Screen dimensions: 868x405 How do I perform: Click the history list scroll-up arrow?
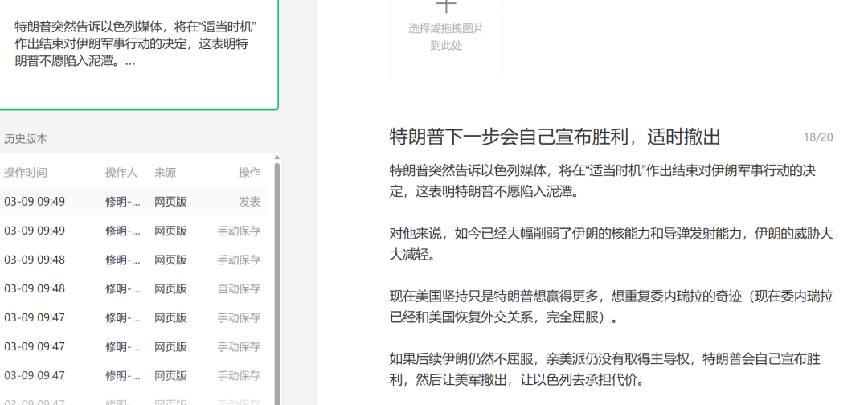tap(277, 158)
